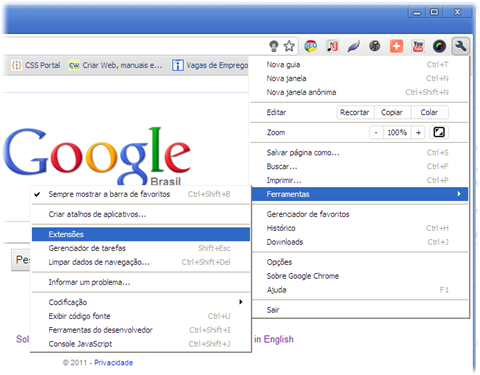The image size is (480, 375).
Task: Open the orange plus extension icon
Action: coord(396,46)
